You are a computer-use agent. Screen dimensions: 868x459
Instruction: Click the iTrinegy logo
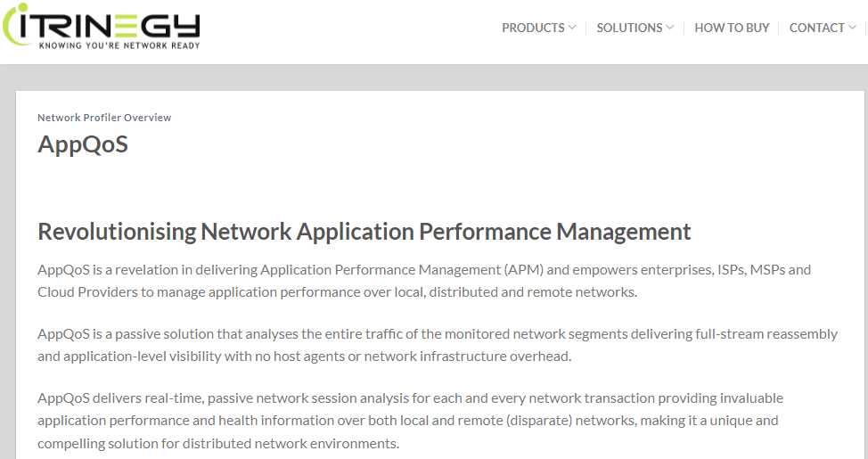pyautogui.click(x=102, y=26)
